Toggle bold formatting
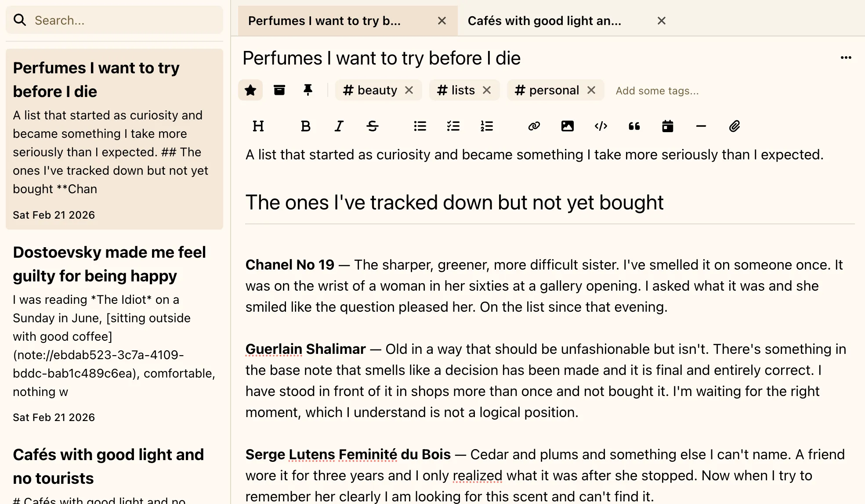865x504 pixels. pyautogui.click(x=305, y=126)
